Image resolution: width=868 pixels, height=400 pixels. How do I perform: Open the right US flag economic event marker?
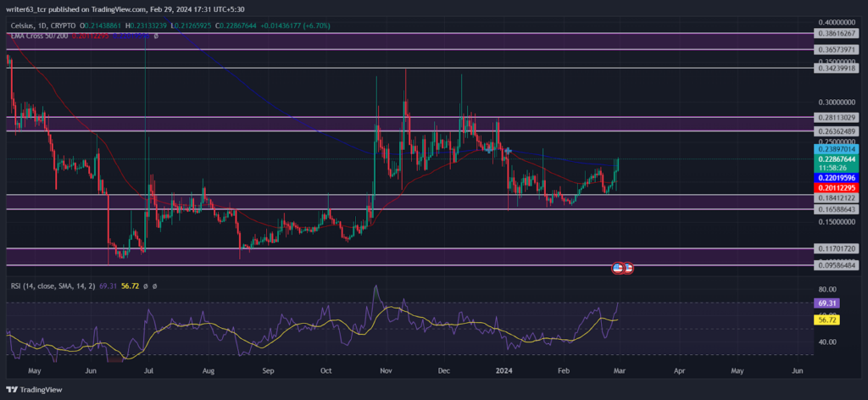pos(628,269)
